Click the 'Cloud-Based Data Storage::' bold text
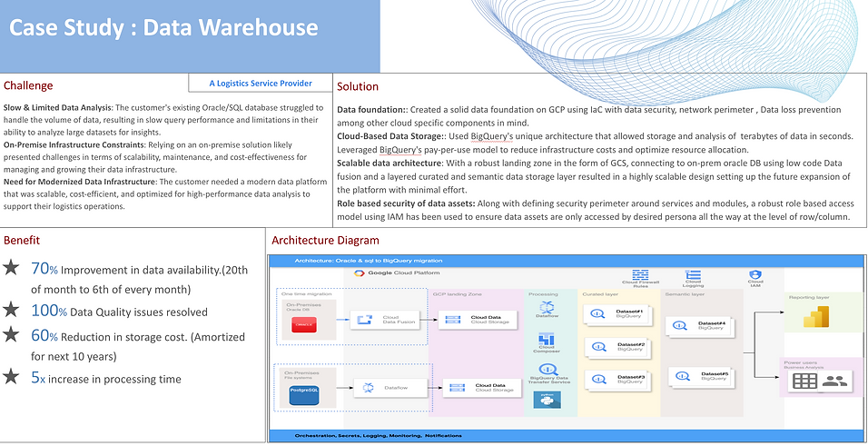 (391, 135)
